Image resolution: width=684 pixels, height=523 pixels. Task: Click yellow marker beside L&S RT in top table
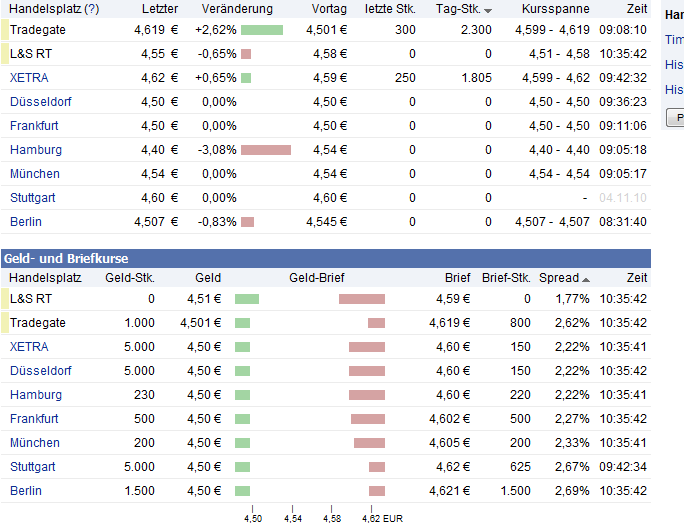coord(5,53)
